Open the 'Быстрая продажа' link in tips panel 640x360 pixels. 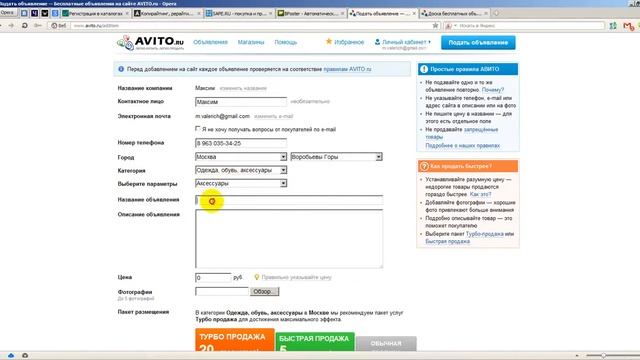(x=447, y=242)
